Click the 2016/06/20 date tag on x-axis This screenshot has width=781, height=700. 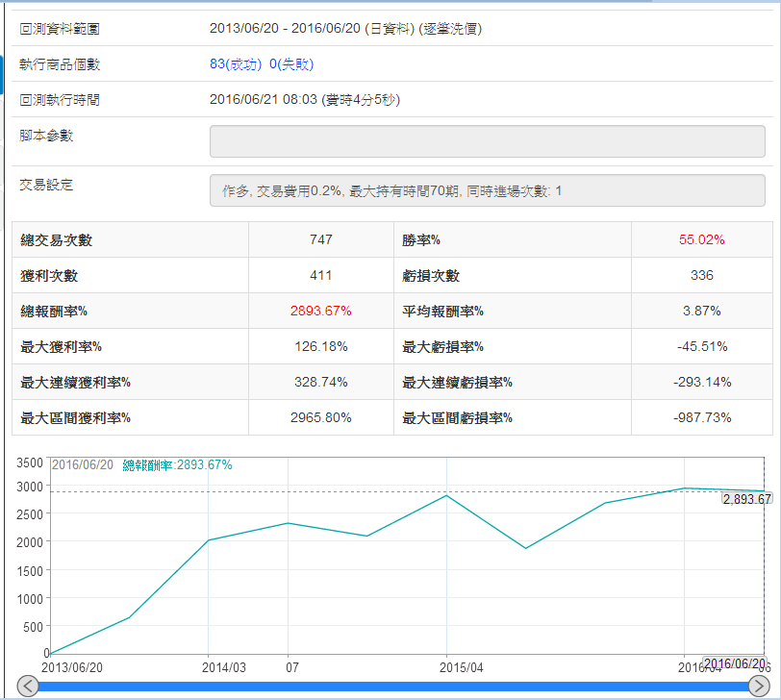point(734,663)
